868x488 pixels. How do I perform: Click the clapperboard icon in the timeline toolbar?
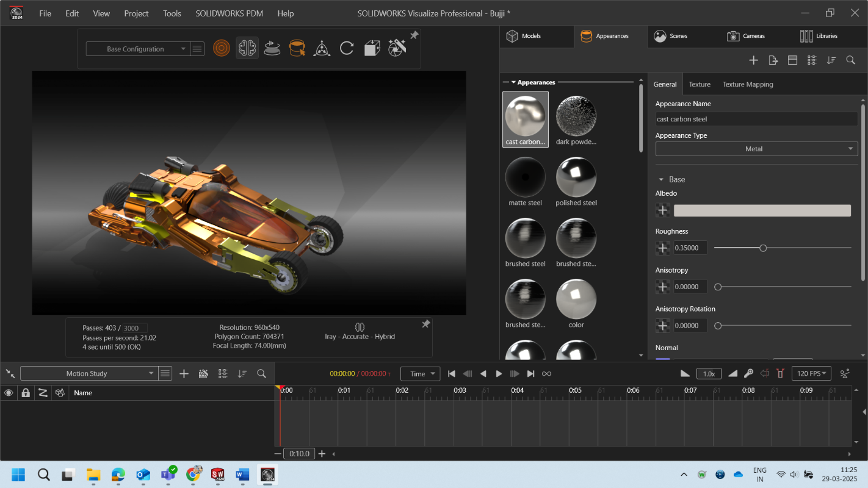(203, 373)
